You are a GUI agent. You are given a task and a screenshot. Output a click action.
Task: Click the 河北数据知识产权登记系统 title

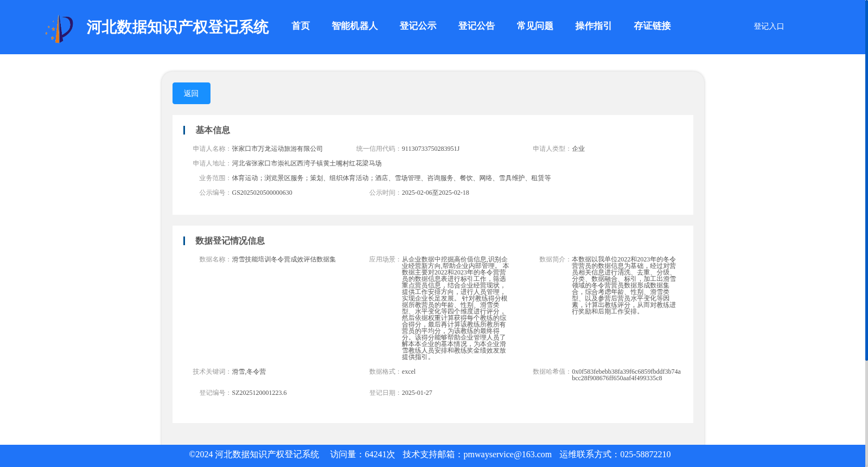[177, 27]
